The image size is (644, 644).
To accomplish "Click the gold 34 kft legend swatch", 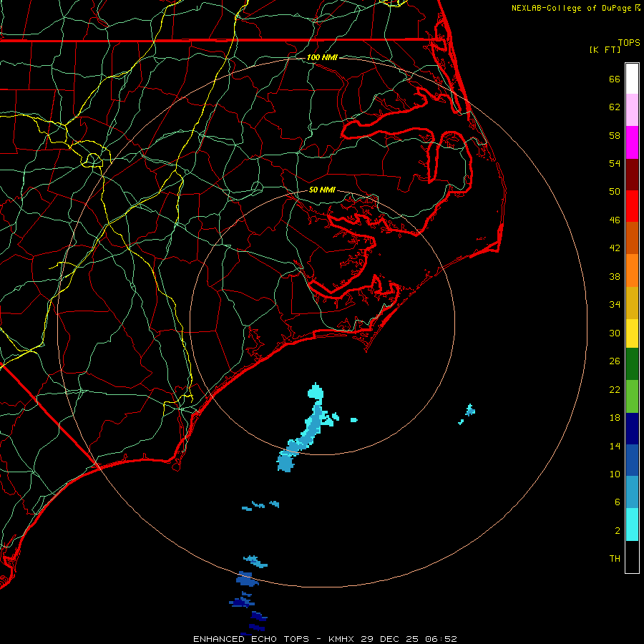I will click(632, 303).
